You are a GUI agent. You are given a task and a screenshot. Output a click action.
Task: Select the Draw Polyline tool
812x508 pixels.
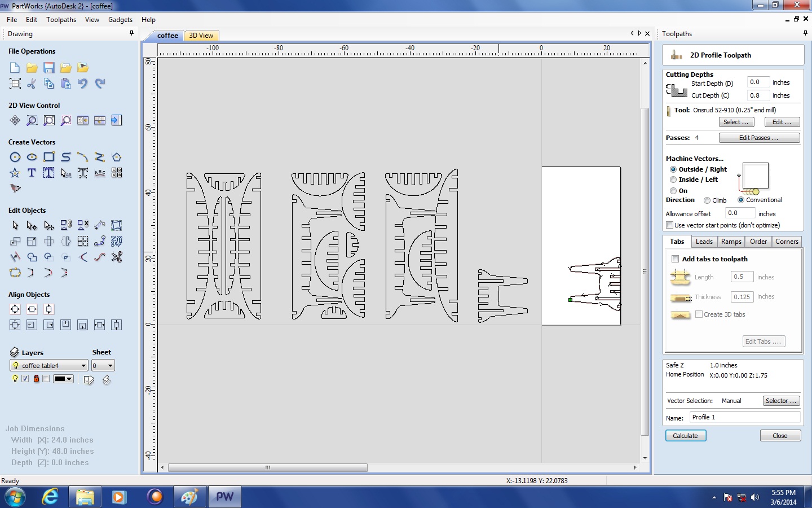click(100, 157)
